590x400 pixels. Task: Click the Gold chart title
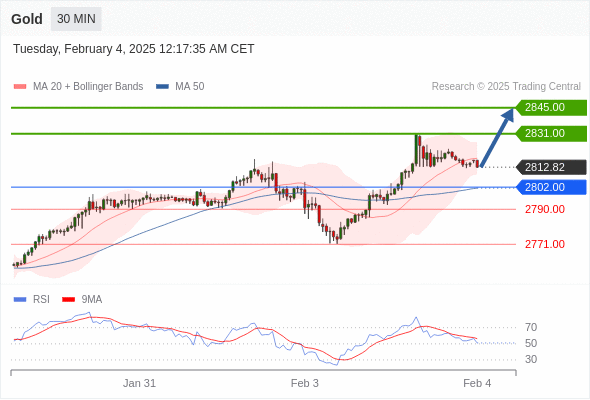pyautogui.click(x=27, y=19)
